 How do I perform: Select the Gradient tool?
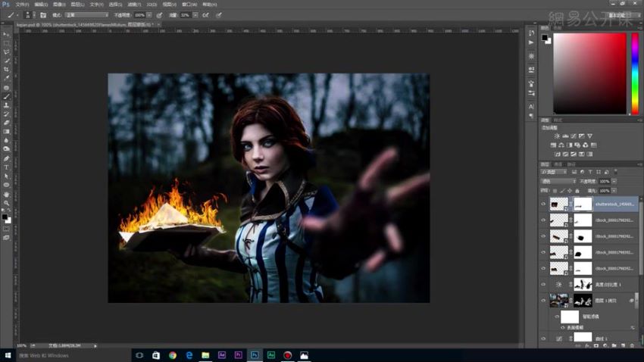coord(6,132)
